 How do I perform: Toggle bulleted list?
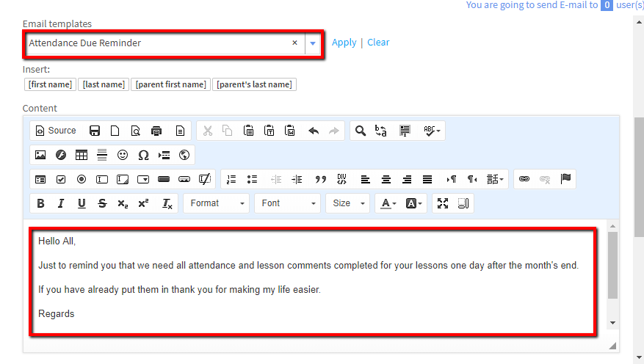point(252,179)
